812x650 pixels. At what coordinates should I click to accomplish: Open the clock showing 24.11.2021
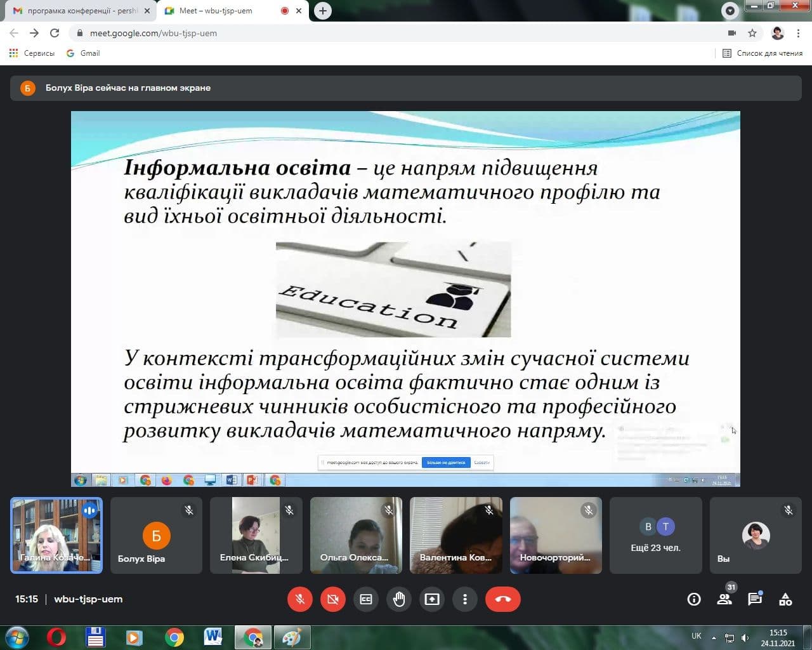click(778, 638)
